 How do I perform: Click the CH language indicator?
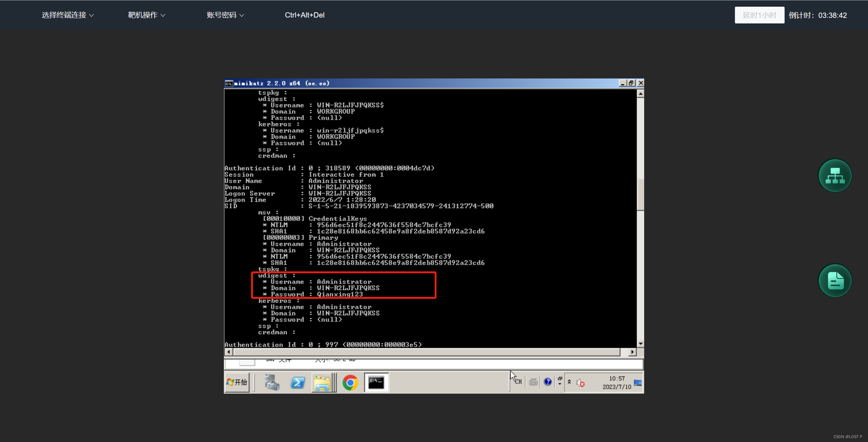[x=518, y=382]
